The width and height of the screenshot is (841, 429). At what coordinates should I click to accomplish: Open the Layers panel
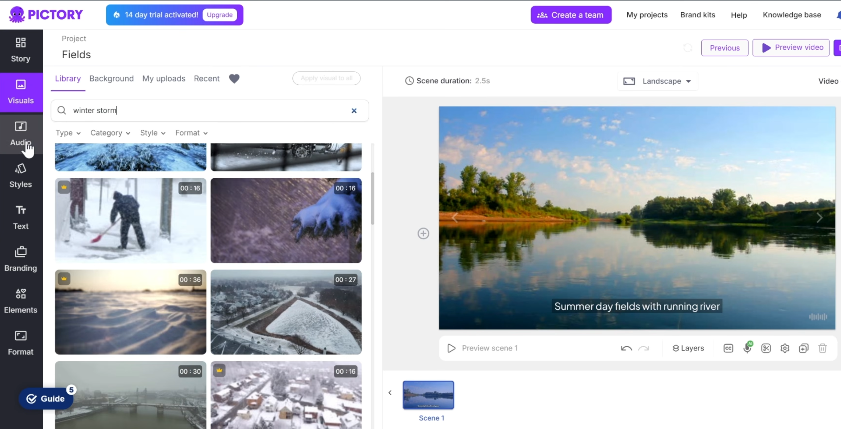coord(688,349)
